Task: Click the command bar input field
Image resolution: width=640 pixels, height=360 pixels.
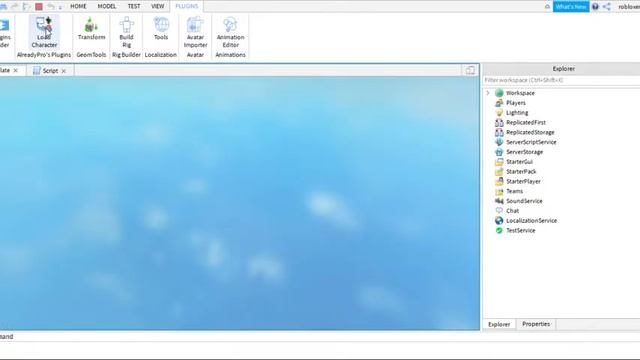Action: click(320, 337)
